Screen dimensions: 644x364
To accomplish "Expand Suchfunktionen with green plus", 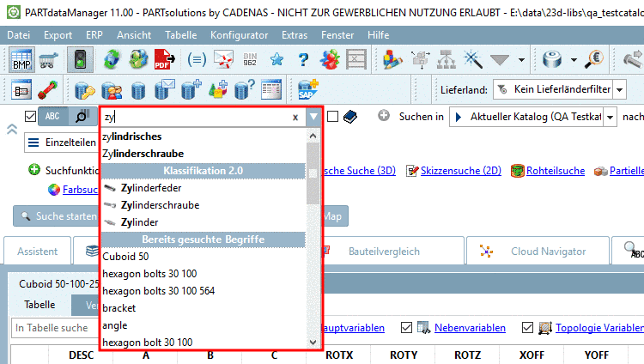I will [34, 169].
